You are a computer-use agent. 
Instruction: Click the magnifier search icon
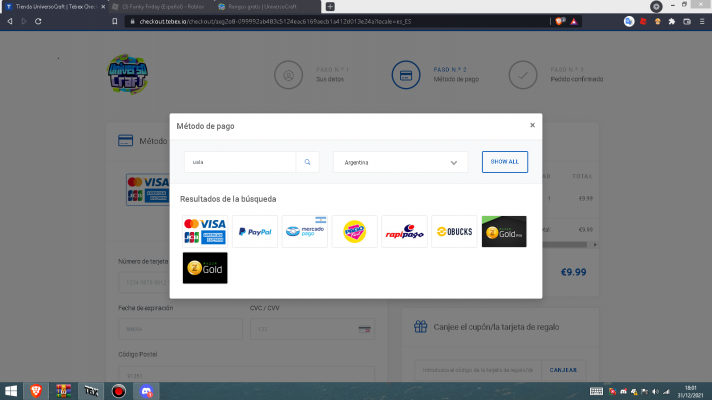(x=308, y=162)
